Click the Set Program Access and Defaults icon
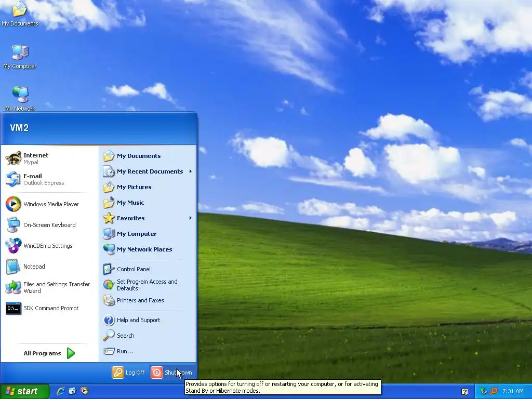Screen dimensions: 532x399 click(109, 285)
